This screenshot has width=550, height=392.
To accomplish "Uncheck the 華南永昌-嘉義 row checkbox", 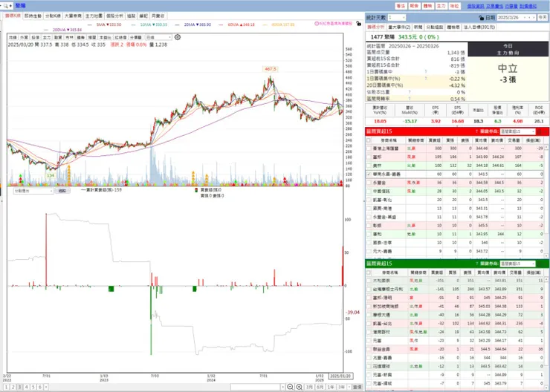I will (x=369, y=174).
